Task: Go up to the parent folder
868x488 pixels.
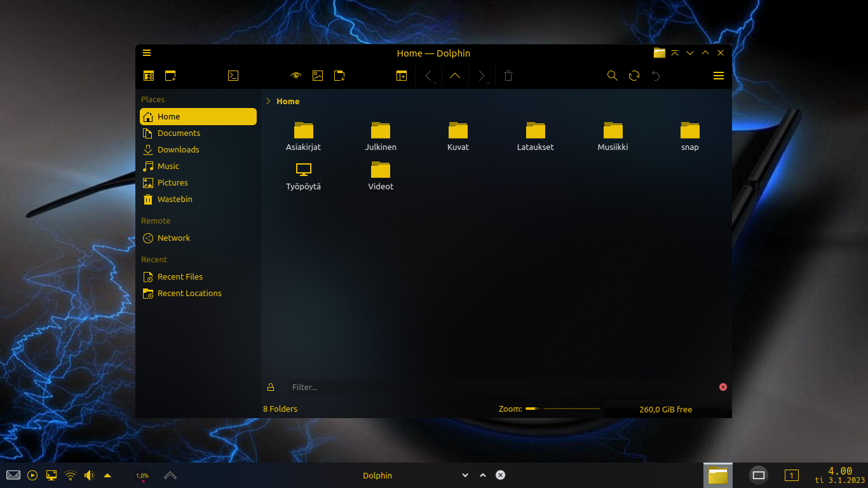Action: coord(455,76)
